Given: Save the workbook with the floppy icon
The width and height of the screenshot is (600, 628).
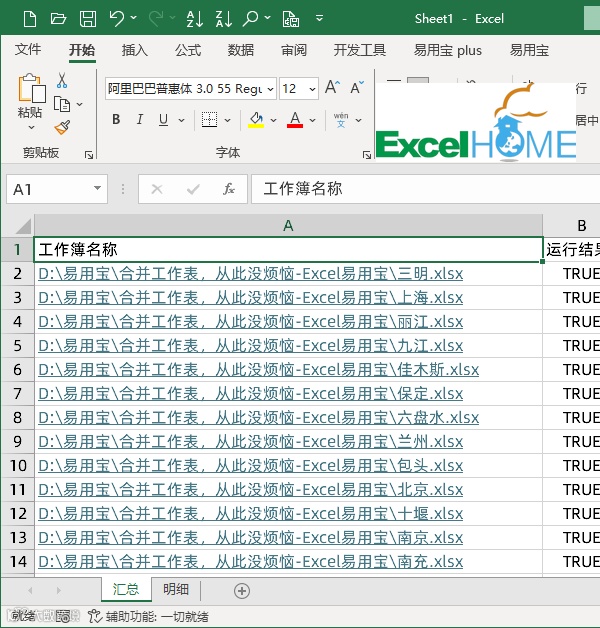Looking at the screenshot, I should [x=88, y=18].
